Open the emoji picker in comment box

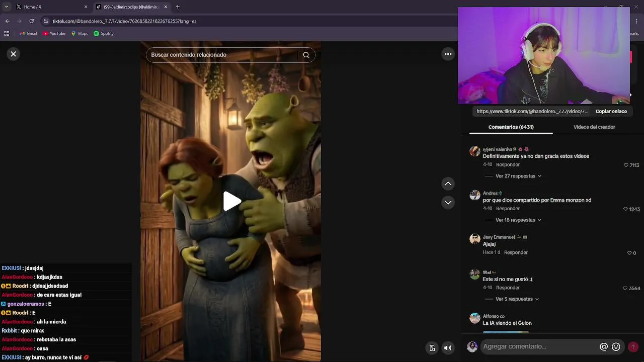(x=616, y=347)
